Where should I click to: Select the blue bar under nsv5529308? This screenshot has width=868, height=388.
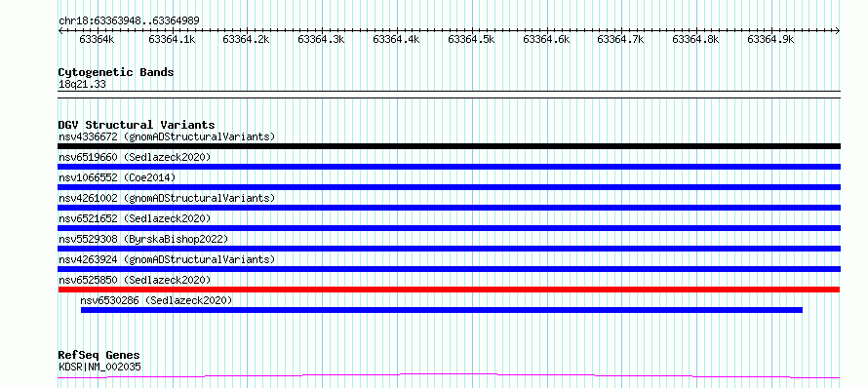pos(450,249)
